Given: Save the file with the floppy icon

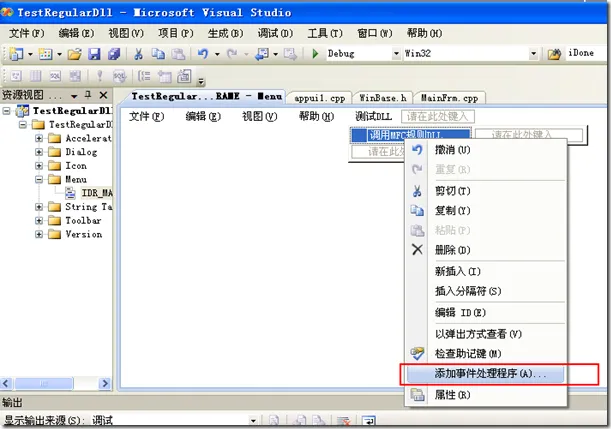Looking at the screenshot, I should [94, 54].
